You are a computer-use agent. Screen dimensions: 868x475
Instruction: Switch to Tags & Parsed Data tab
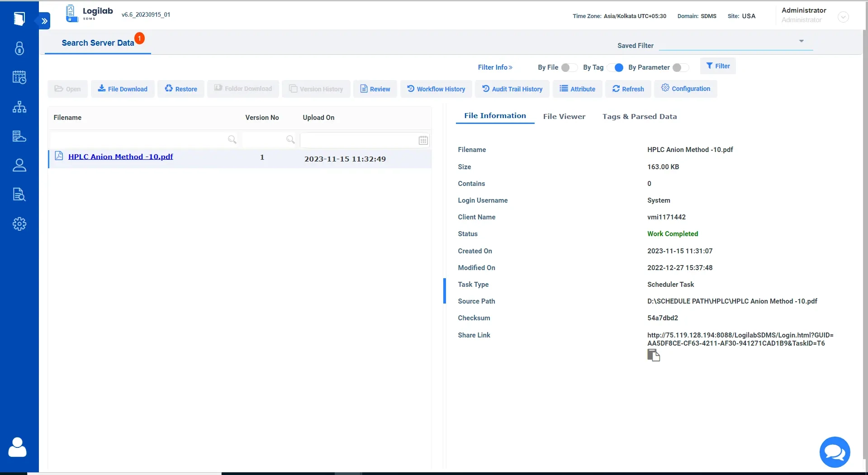(640, 117)
